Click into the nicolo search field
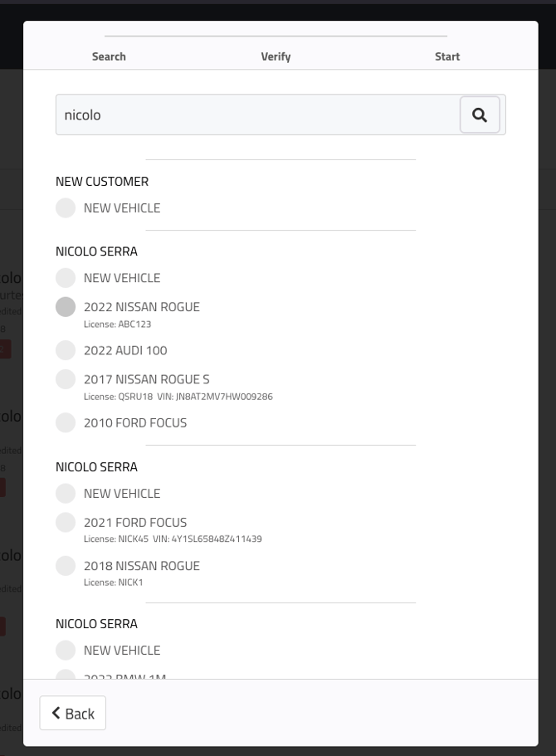 tap(257, 115)
